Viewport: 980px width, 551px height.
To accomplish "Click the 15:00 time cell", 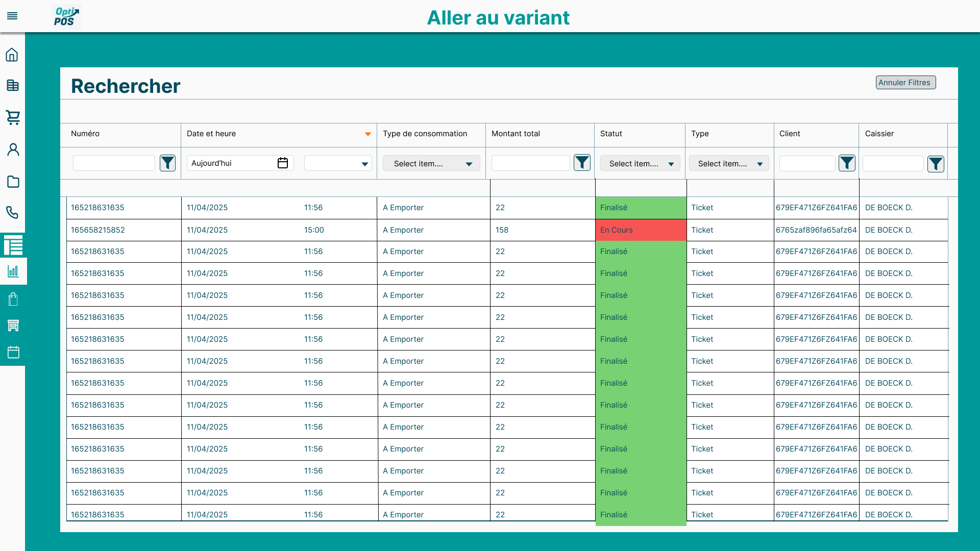I will click(x=314, y=230).
